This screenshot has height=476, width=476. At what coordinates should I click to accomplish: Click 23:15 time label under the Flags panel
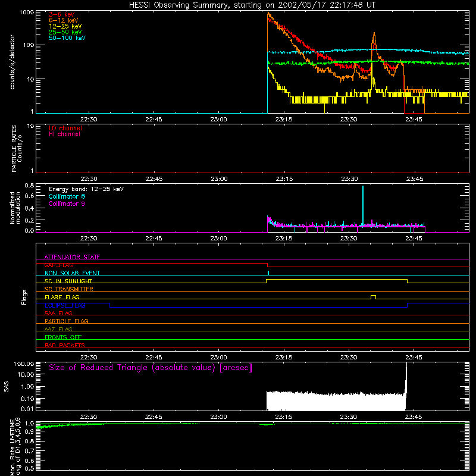[x=284, y=358]
